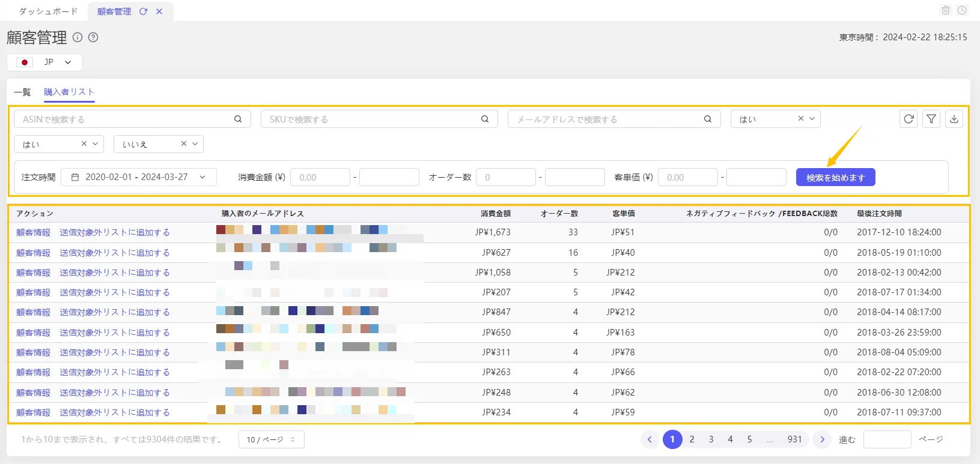Go to the next page with the arrow
980x464 pixels.
[822, 439]
